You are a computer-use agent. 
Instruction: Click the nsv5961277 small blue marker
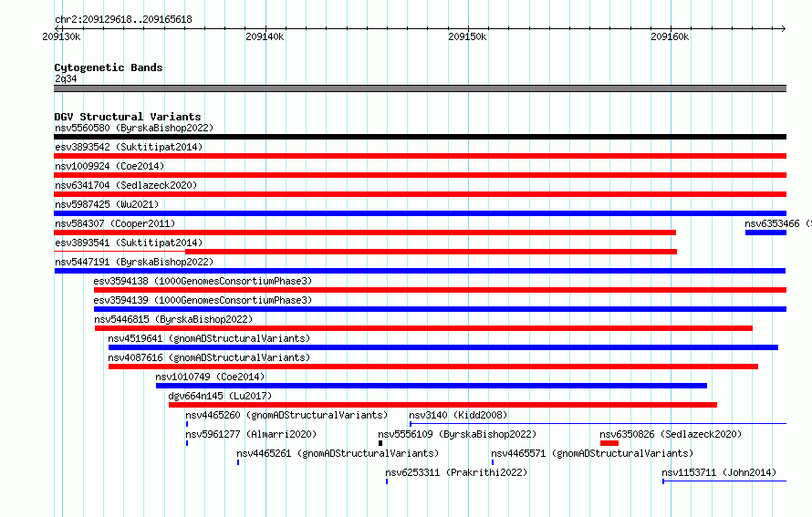(x=187, y=443)
